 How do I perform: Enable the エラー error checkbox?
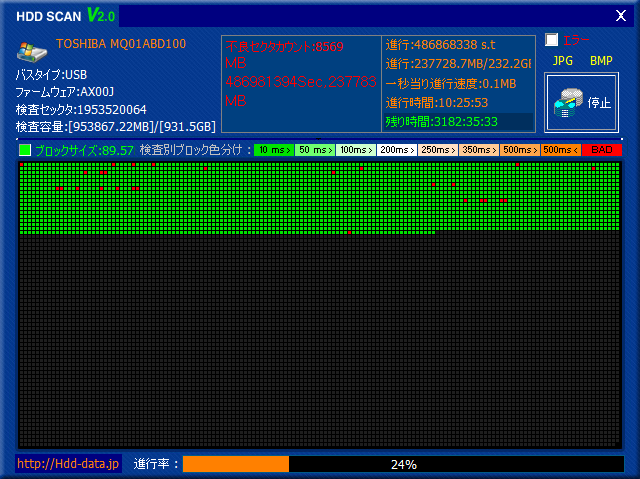pos(552,41)
